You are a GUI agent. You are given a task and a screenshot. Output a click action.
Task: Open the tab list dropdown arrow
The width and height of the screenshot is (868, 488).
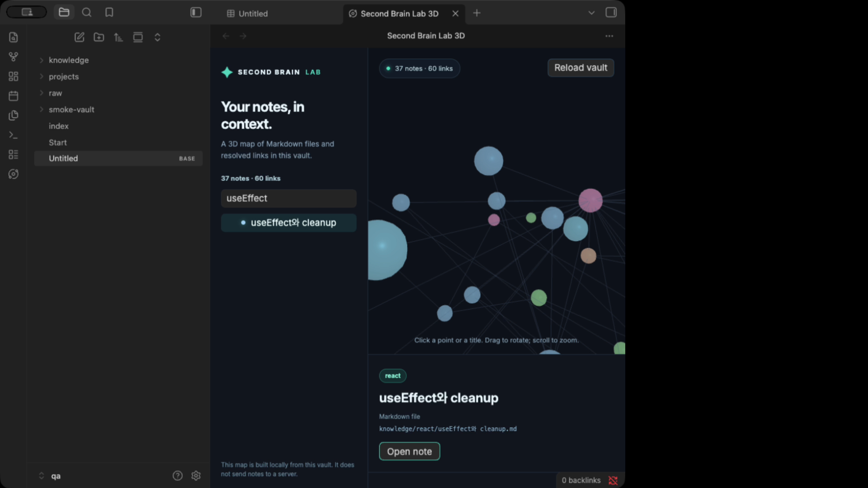(591, 13)
